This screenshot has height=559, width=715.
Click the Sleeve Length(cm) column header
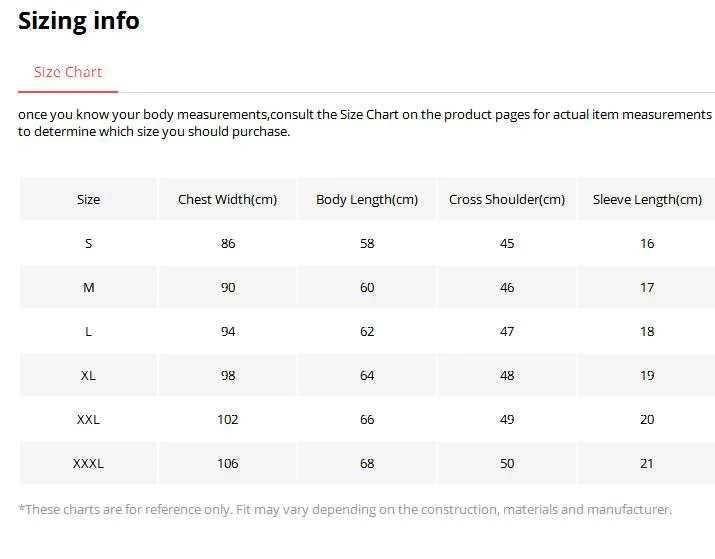(647, 199)
